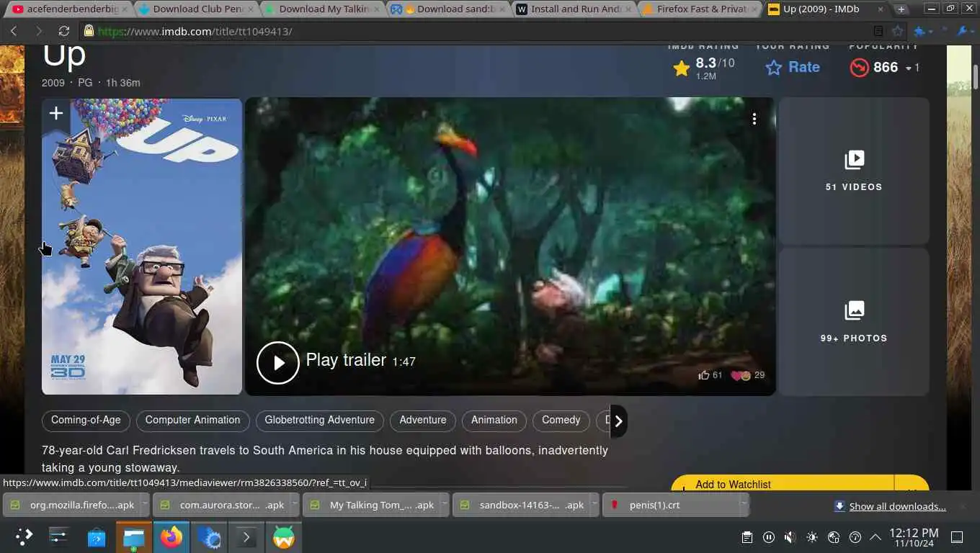Select the Coming-of-Age genre chip
The height and width of the screenshot is (553, 980).
(86, 421)
